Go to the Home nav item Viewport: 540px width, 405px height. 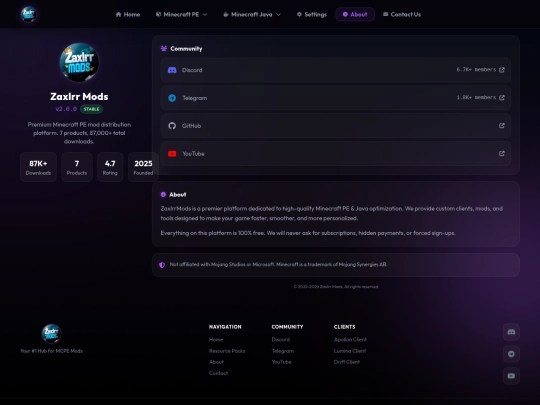click(x=128, y=14)
